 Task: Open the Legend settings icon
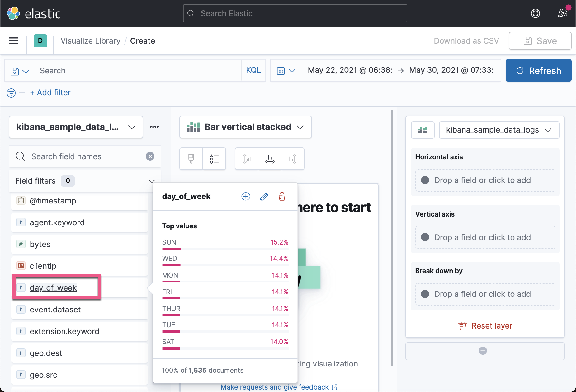[214, 159]
